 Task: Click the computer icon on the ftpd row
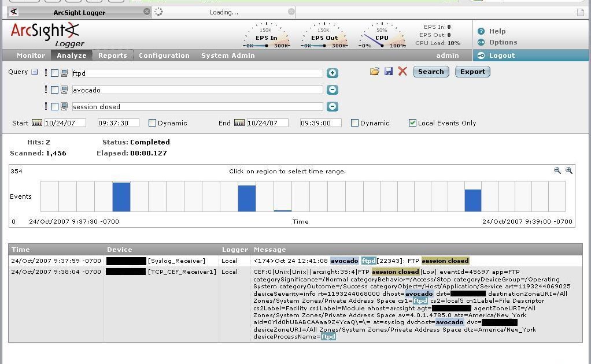tap(64, 73)
